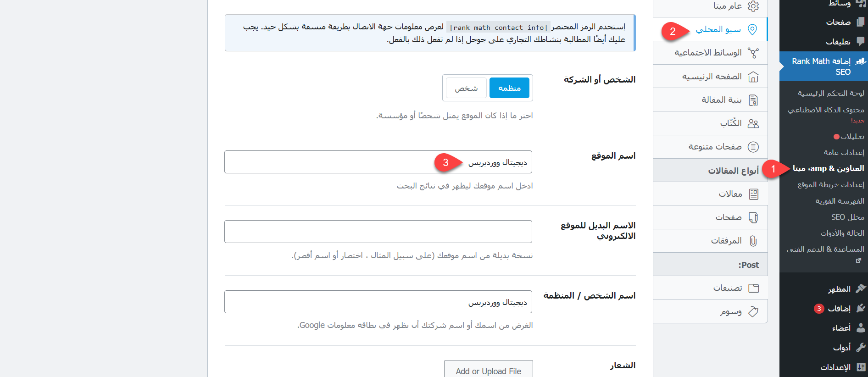Image resolution: width=868 pixels, height=377 pixels.
Task: Go to محتوى الذكاء الاصطناعي submenu item
Action: pyautogui.click(x=826, y=110)
